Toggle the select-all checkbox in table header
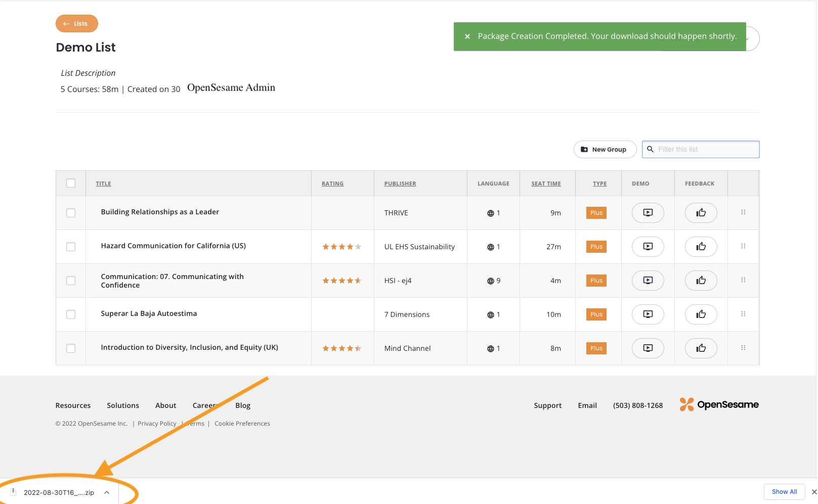The width and height of the screenshot is (818, 504). (x=71, y=183)
